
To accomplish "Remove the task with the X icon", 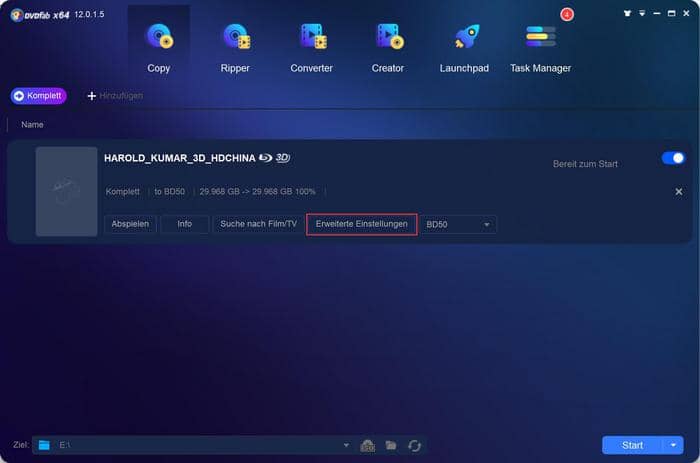I will [x=679, y=192].
